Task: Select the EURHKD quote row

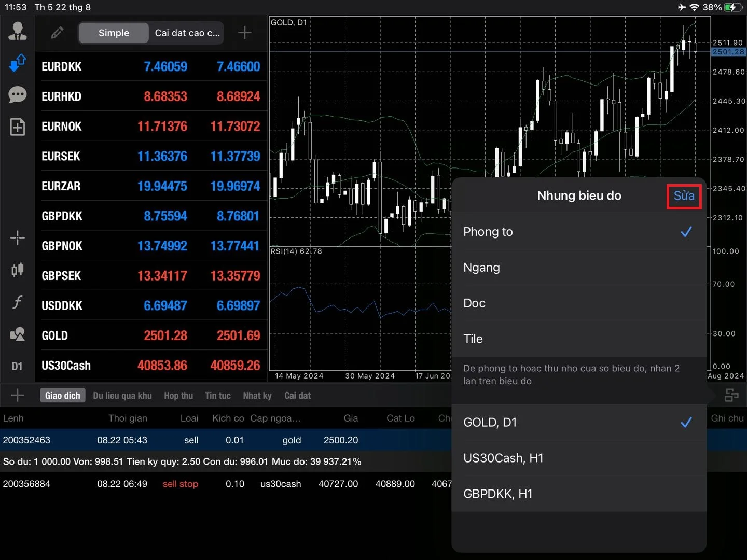Action: pyautogui.click(x=151, y=96)
